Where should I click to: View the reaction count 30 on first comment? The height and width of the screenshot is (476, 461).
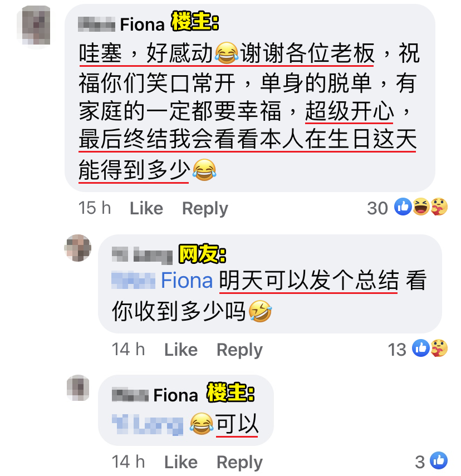point(377,208)
